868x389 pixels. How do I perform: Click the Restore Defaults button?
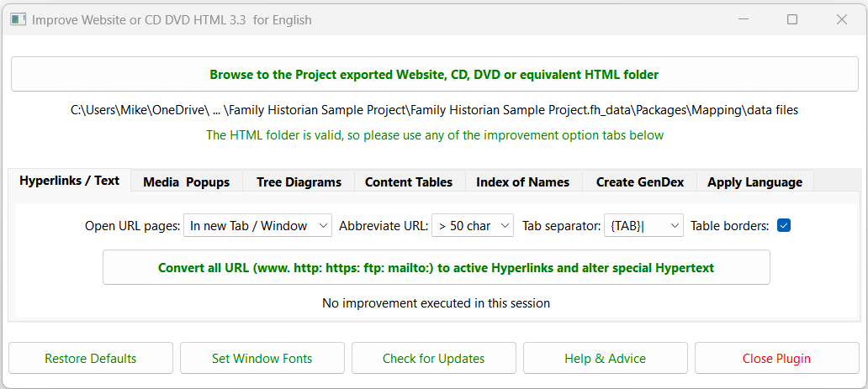[x=91, y=358]
